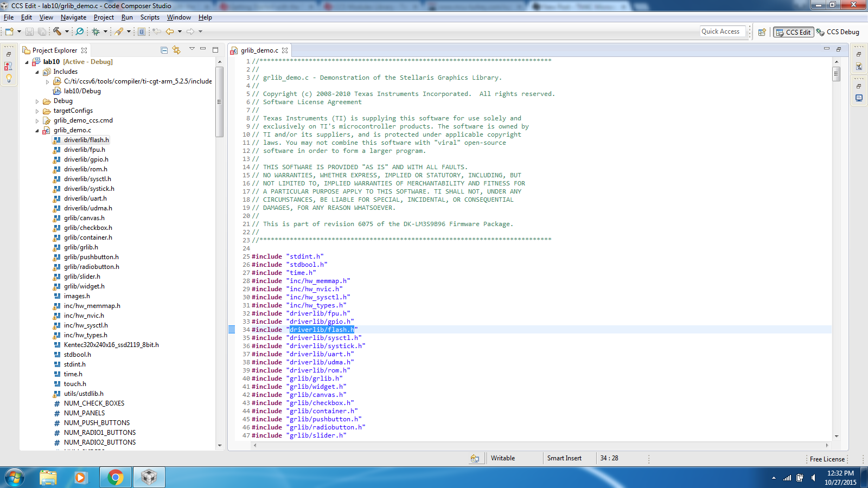Restore the left minimized view stack

9,54
